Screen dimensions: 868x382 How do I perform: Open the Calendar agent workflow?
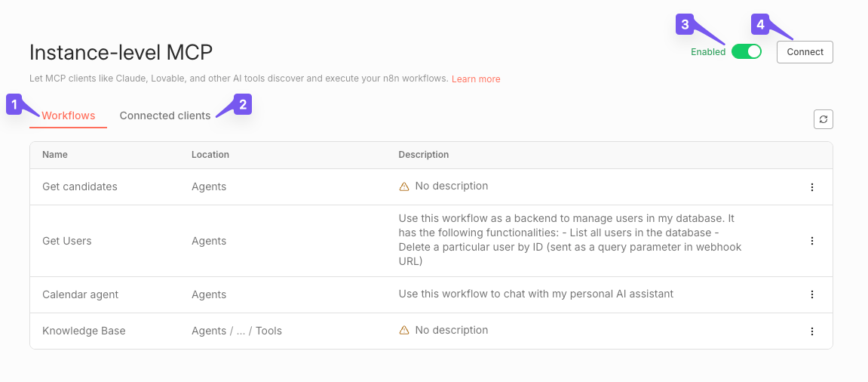click(81, 294)
